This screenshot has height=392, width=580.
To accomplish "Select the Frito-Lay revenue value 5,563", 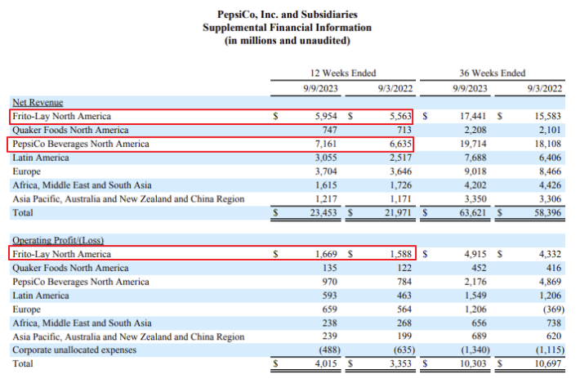I will tap(400, 116).
